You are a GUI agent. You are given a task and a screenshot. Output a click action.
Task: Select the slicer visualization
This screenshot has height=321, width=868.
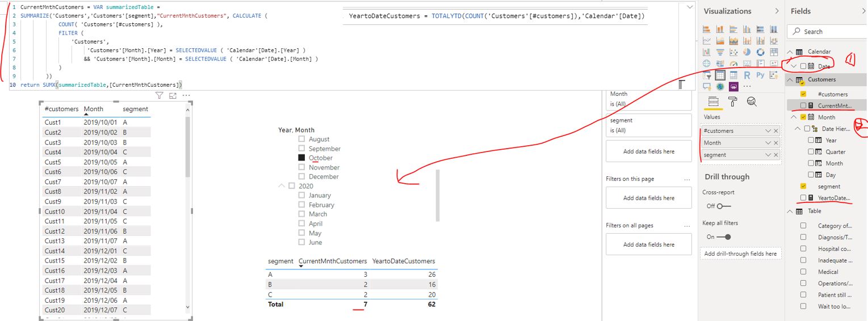point(707,75)
